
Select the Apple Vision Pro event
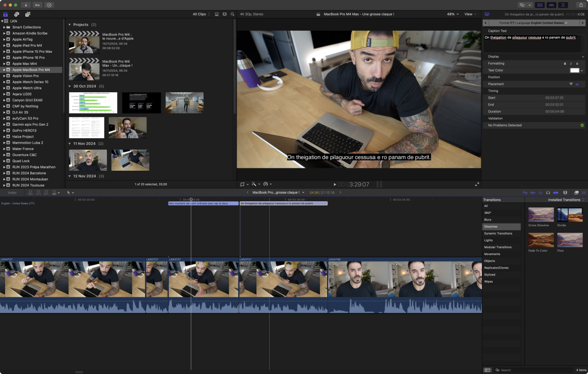point(31,76)
